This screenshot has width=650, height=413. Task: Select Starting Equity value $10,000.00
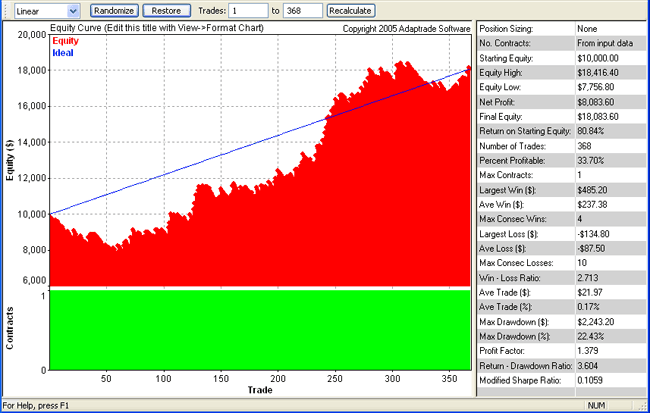click(x=597, y=58)
